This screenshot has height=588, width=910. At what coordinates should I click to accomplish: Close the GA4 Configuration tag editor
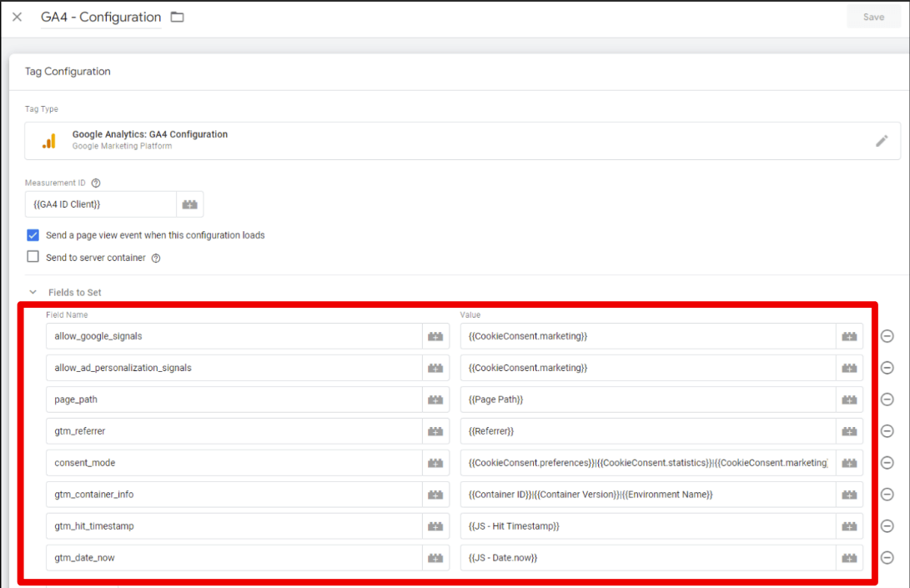[x=18, y=17]
